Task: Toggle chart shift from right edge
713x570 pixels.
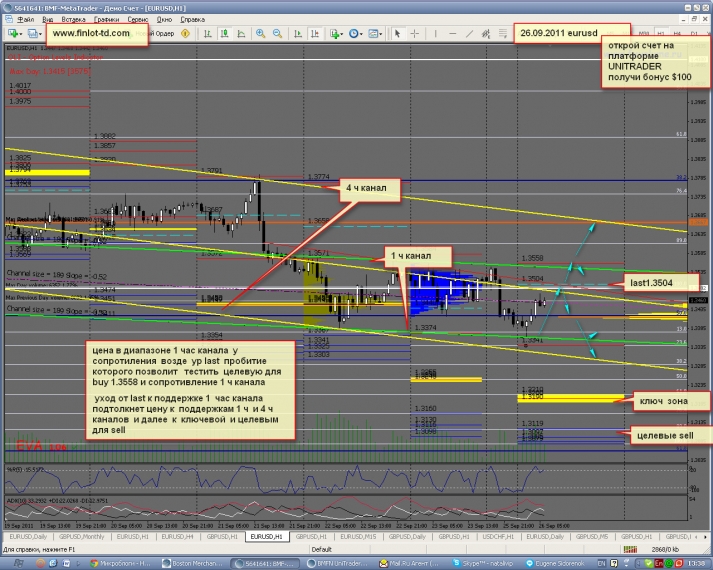Action: [x=315, y=33]
